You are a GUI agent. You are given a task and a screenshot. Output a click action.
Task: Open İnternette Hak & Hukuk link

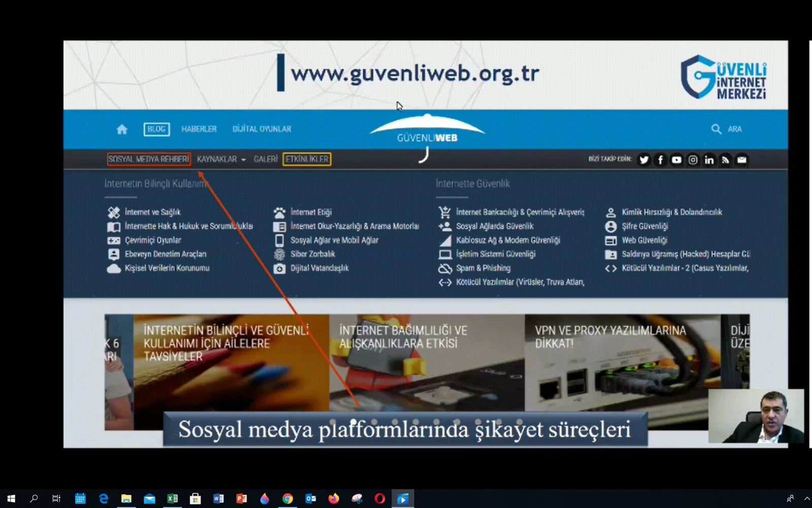(x=189, y=226)
